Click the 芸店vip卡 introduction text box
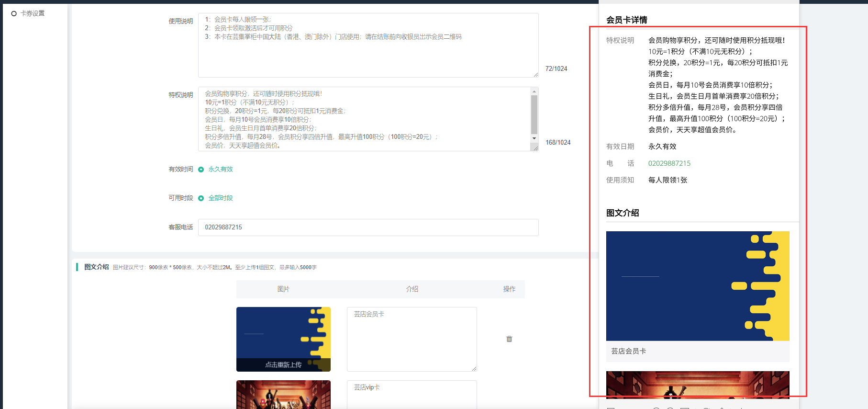The height and width of the screenshot is (409, 868). (x=412, y=395)
